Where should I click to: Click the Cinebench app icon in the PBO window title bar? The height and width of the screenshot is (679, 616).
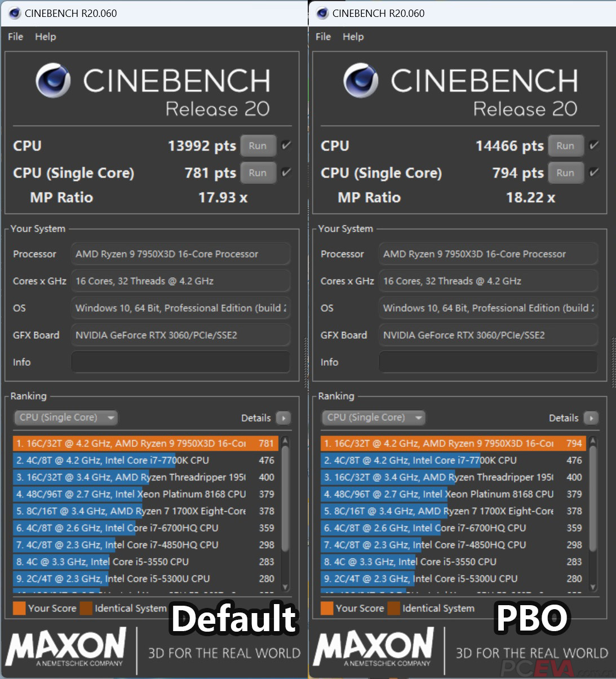pyautogui.click(x=323, y=14)
